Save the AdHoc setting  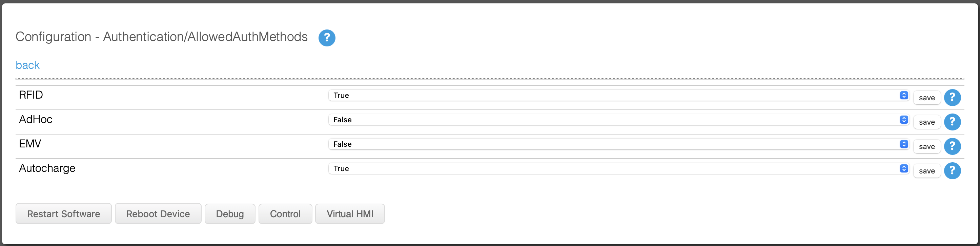coord(927,122)
